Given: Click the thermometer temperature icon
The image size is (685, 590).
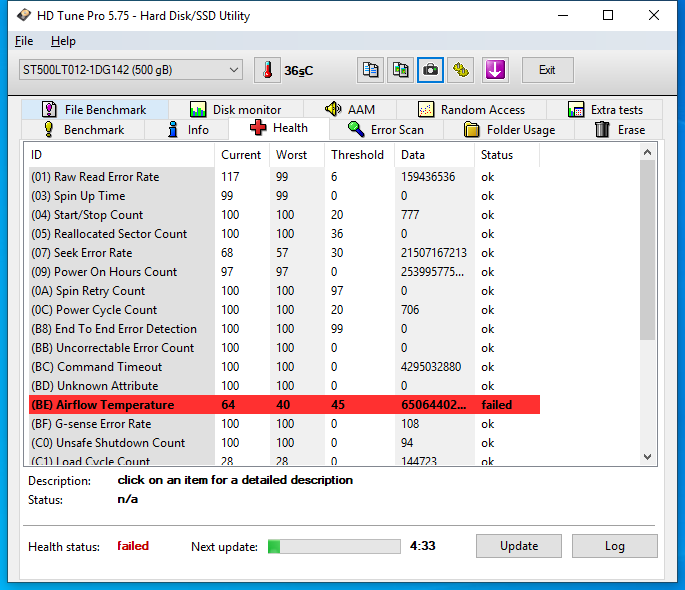Looking at the screenshot, I should [x=267, y=70].
